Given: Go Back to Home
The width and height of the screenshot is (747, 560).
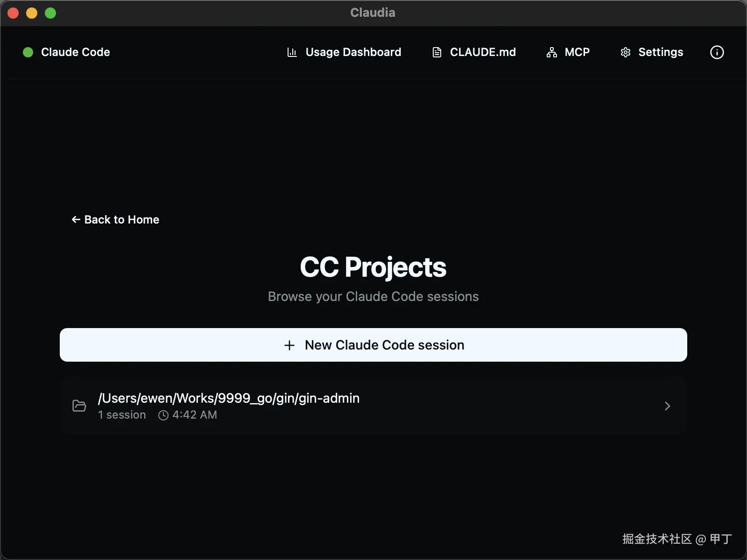Looking at the screenshot, I should (x=115, y=219).
